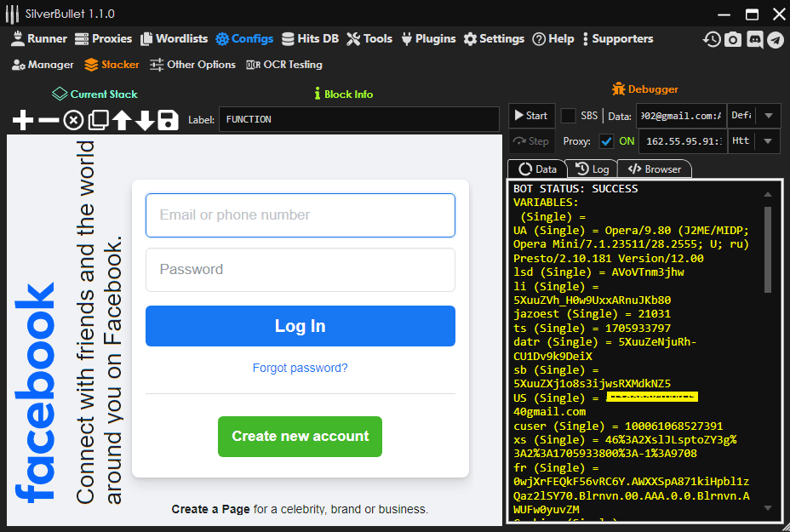Click the debugger output scroll-down arrow
Viewport: 790px width, 532px height.
pos(768,508)
